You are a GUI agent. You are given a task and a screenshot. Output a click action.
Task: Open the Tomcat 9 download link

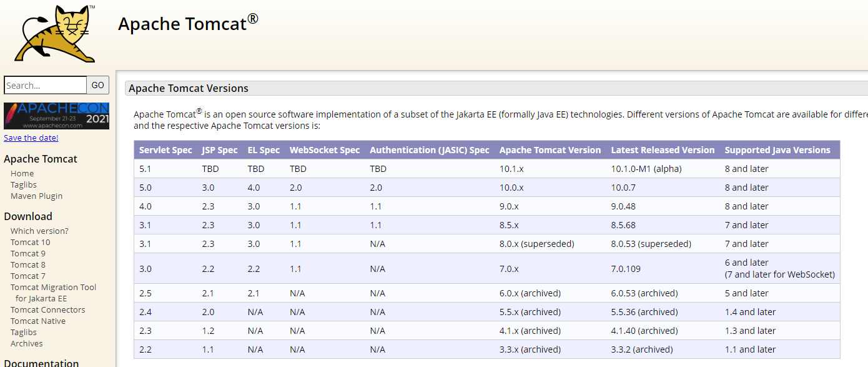28,253
